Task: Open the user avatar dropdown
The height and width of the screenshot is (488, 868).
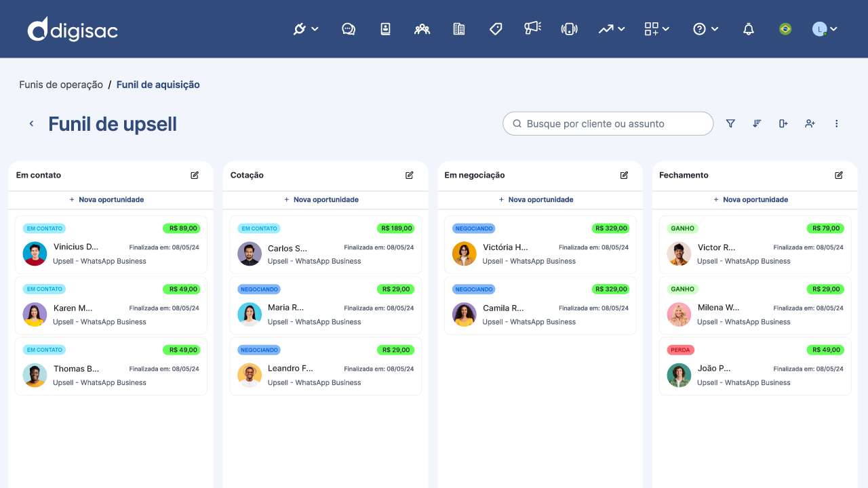Action: (x=825, y=29)
